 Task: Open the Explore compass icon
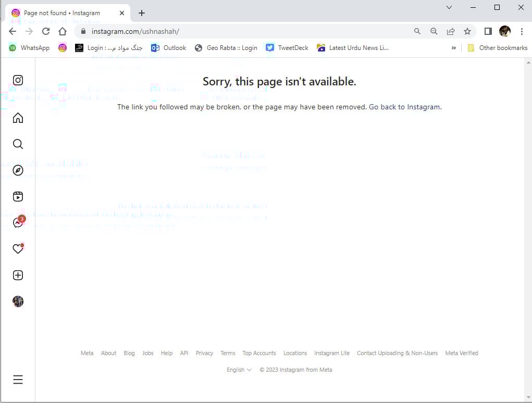[18, 170]
